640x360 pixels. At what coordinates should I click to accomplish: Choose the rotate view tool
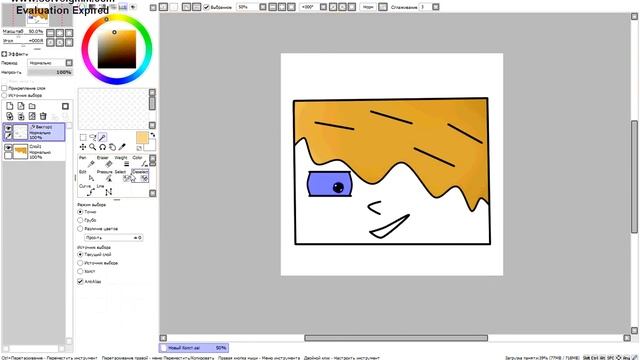click(x=102, y=147)
